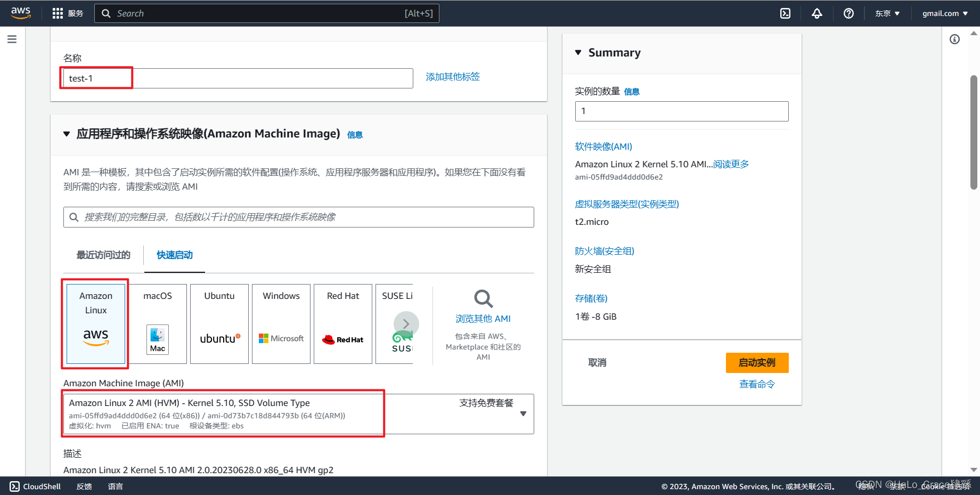The width and height of the screenshot is (980, 495).
Task: Collapse the Amazon Machine Image section
Action: 67,134
